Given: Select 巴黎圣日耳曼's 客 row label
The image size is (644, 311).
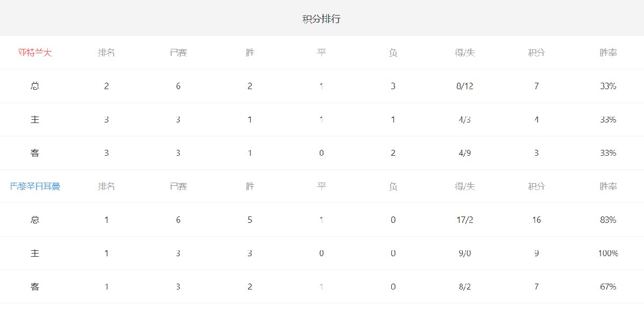Looking at the screenshot, I should coord(35,287).
